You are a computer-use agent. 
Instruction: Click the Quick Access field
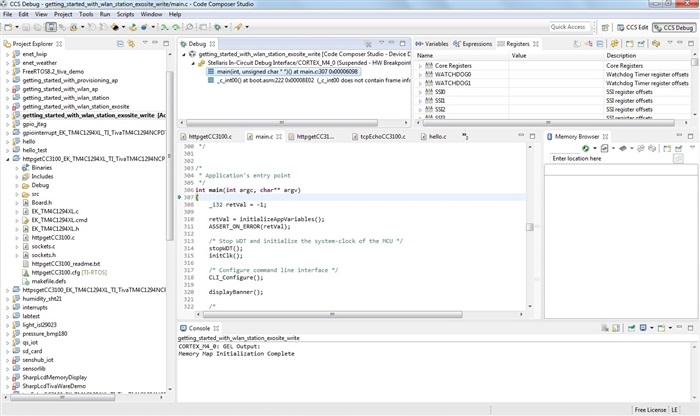[570, 27]
